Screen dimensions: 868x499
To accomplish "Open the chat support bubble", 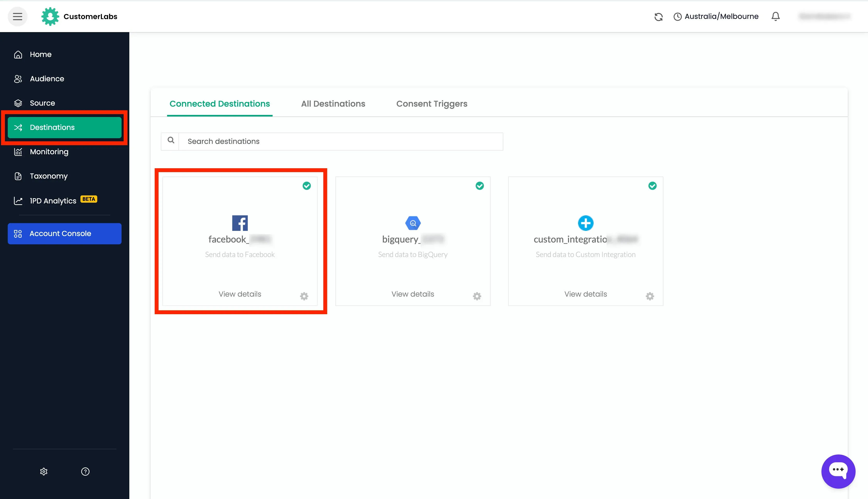I will (838, 471).
